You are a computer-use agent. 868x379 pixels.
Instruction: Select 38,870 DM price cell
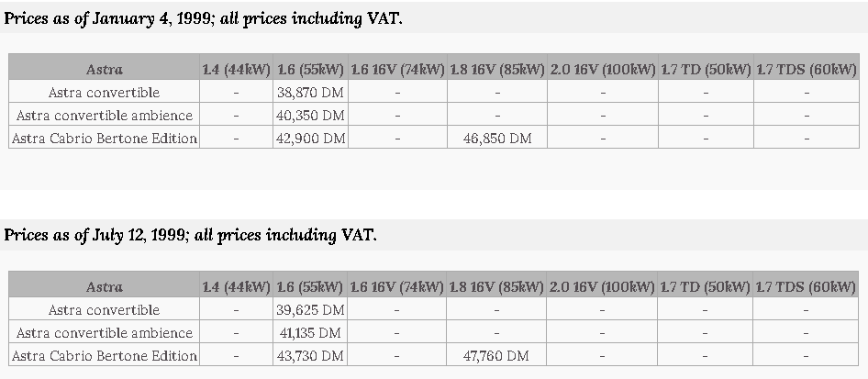310,92
